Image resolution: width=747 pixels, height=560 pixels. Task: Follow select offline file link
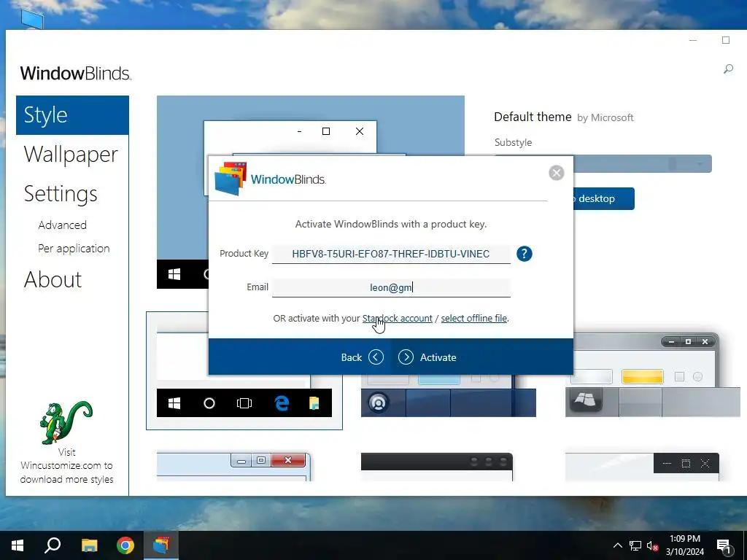pos(473,318)
